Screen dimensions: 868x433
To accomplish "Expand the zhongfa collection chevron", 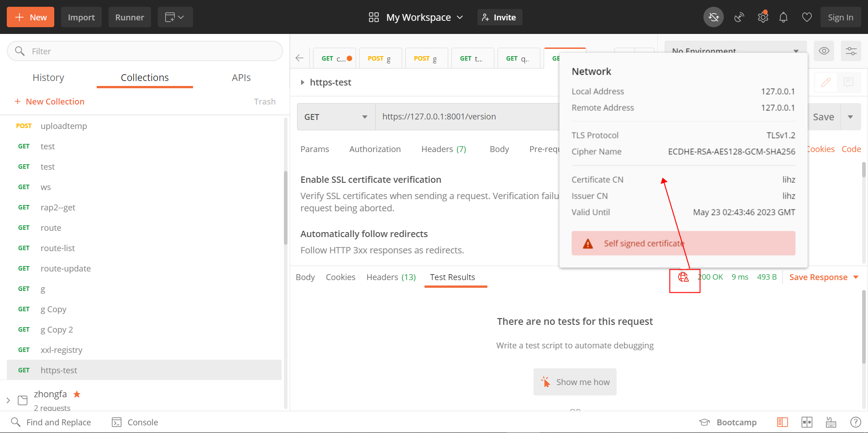I will pos(8,400).
